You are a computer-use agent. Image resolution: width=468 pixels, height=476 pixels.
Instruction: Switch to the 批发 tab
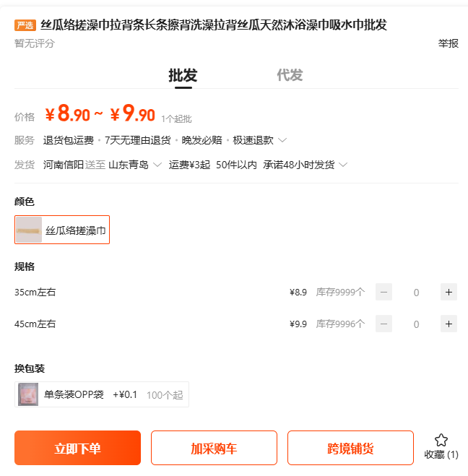coord(183,75)
